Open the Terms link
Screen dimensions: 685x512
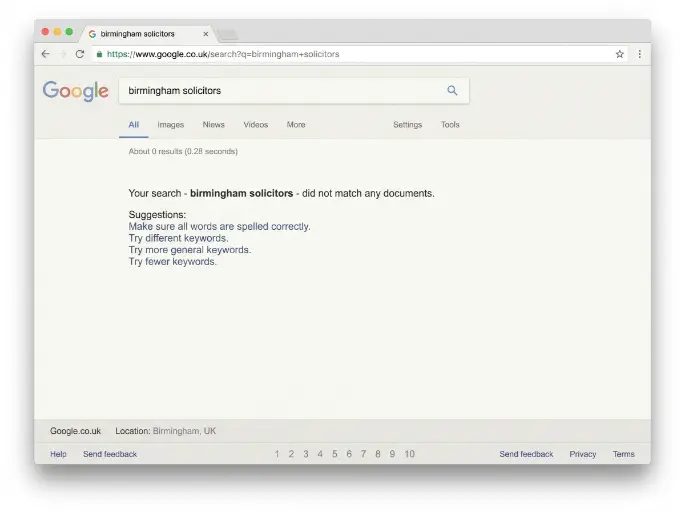(x=623, y=454)
